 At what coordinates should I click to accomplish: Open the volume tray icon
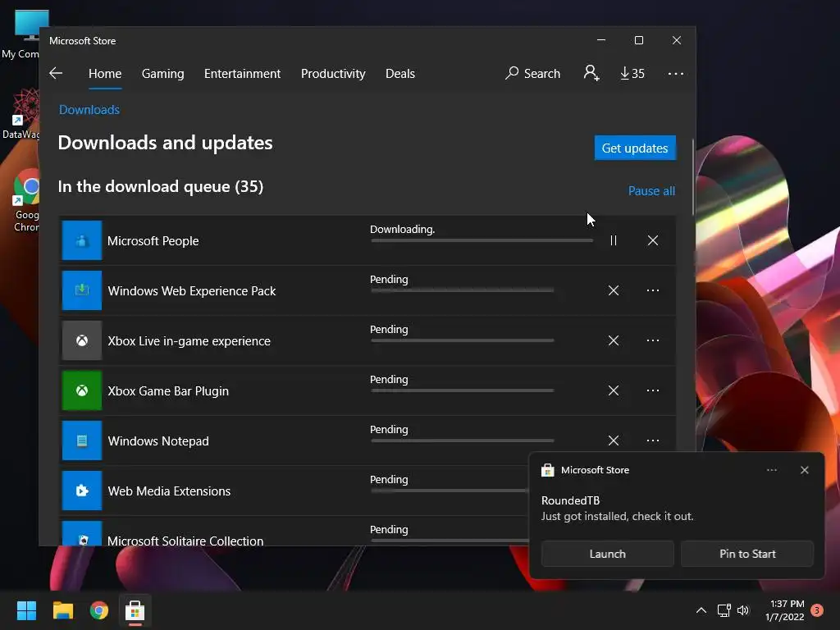click(x=743, y=610)
